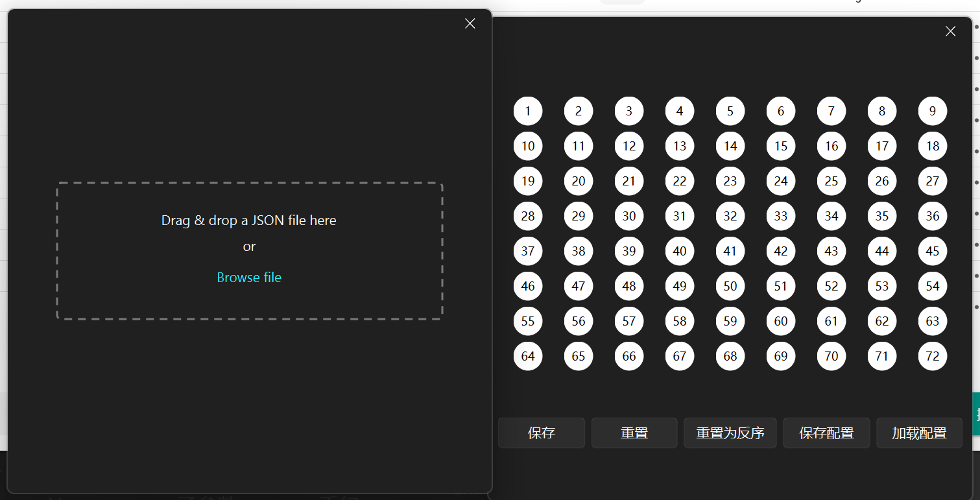The width and height of the screenshot is (980, 500).
Task: Close the JSON file upload dialog
Action: 470,23
